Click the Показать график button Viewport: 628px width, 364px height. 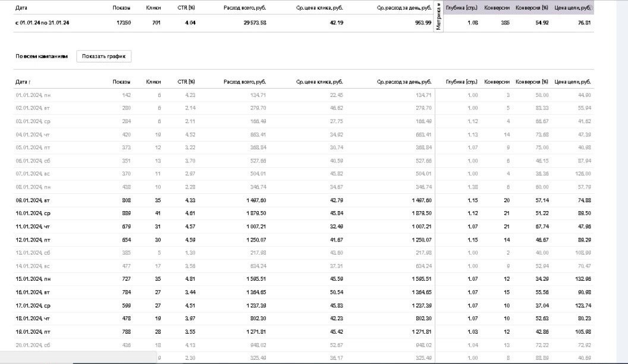tap(103, 56)
